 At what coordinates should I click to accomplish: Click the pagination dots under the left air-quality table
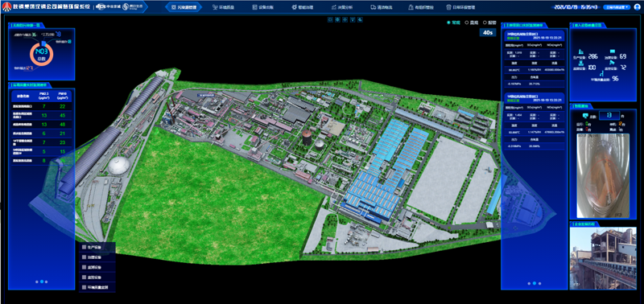pyautogui.click(x=42, y=281)
